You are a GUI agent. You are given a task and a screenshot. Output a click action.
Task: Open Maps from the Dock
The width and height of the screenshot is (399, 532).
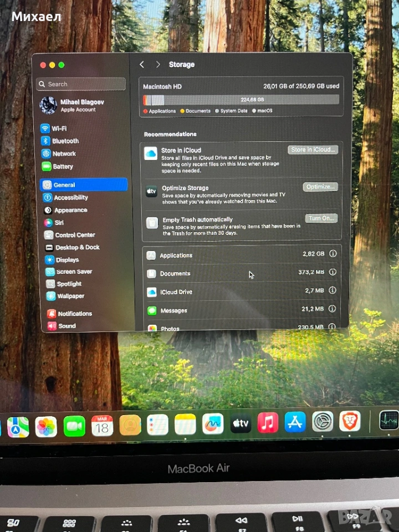tap(18, 427)
